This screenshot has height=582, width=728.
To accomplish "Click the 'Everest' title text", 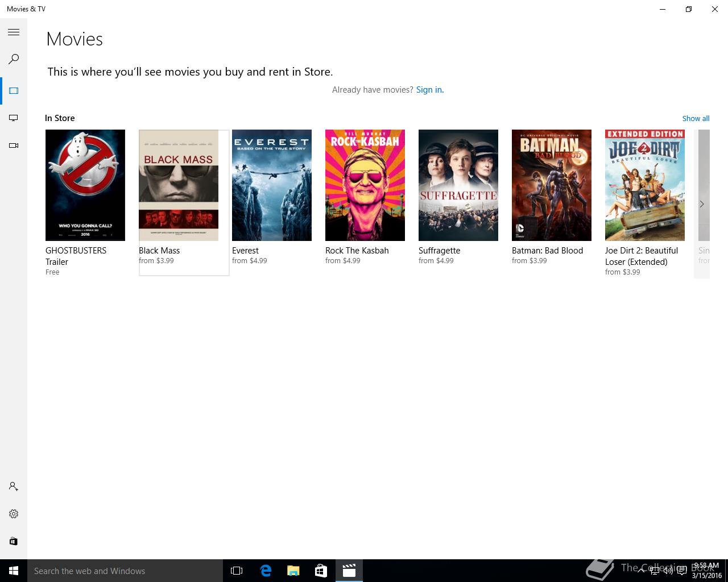I will [245, 251].
